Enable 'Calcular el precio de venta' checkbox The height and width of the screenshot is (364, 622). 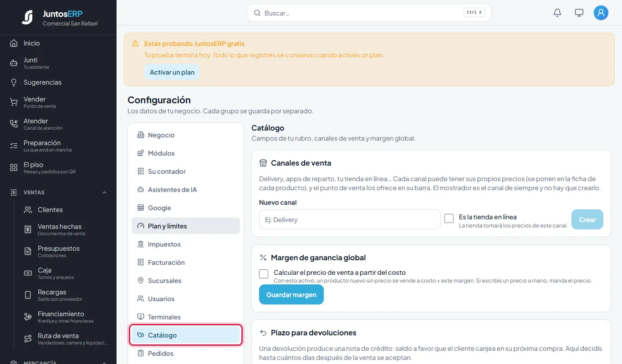click(x=264, y=274)
